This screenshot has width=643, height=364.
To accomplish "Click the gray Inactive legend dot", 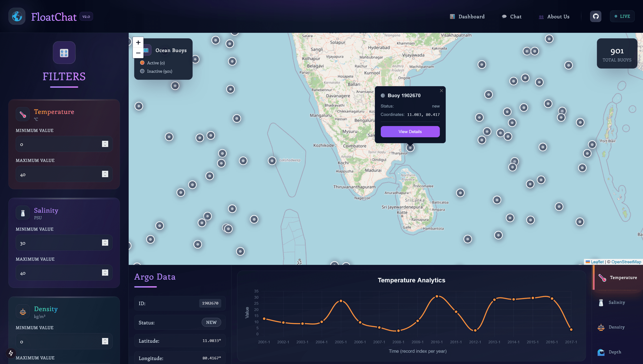I will point(142,71).
